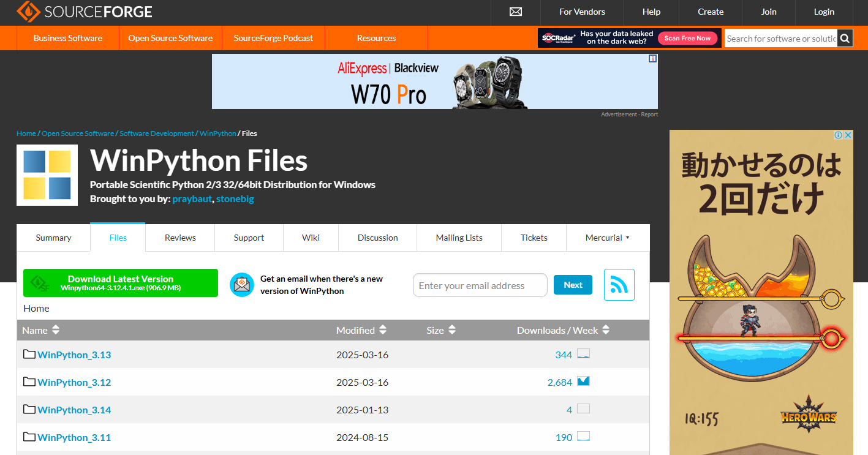The image size is (868, 455).
Task: Open WinPython_3.12 downloads chart icon
Action: [x=583, y=382]
